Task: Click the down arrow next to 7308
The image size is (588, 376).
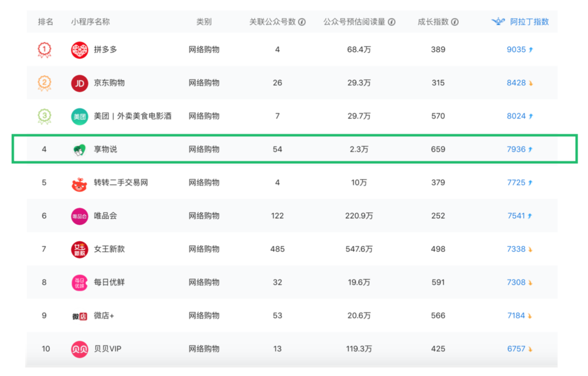Action: pos(531,282)
